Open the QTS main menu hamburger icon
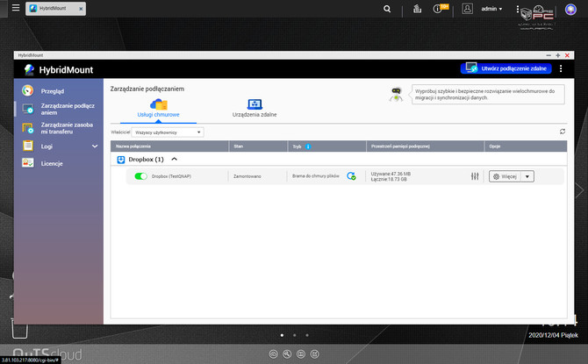588x364 pixels. coord(15,9)
